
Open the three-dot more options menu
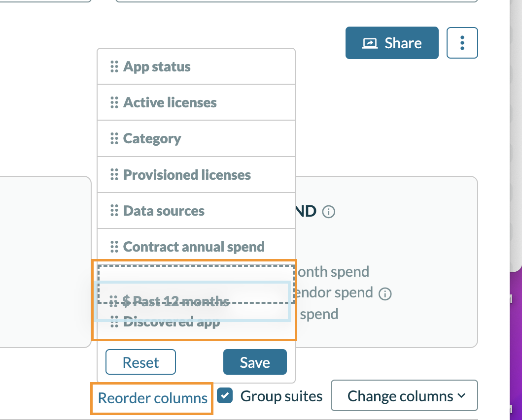(462, 43)
